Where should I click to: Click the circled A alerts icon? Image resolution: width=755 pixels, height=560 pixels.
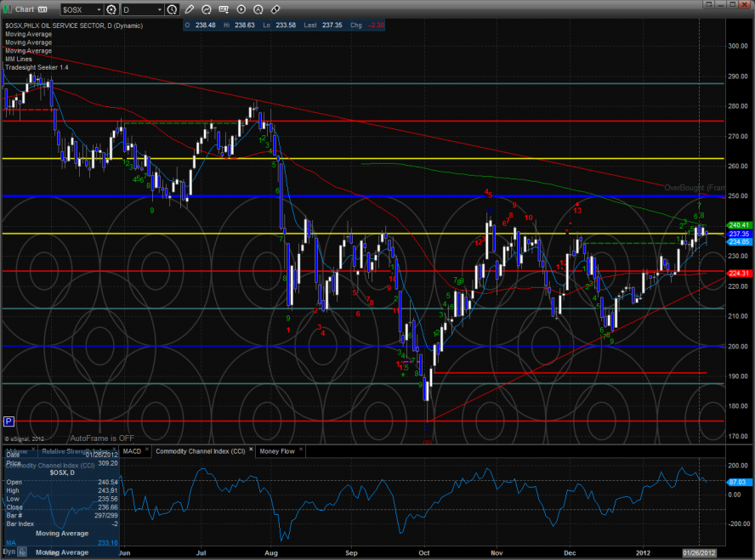pyautogui.click(x=258, y=9)
